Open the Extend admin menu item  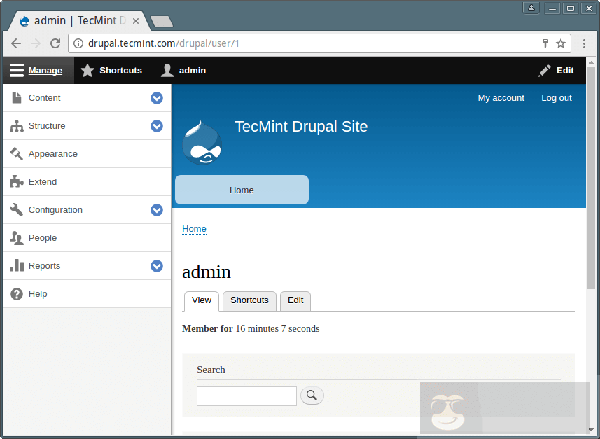point(87,182)
